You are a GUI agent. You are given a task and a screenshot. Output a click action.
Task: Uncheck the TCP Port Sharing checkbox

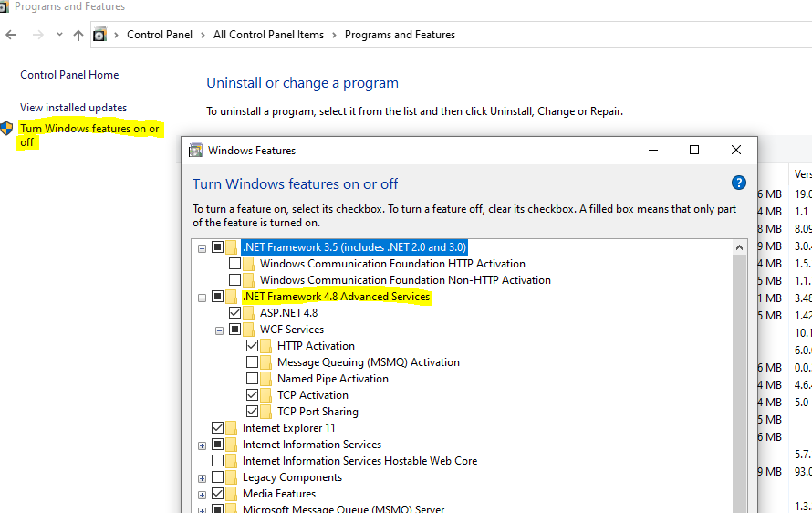(x=252, y=412)
